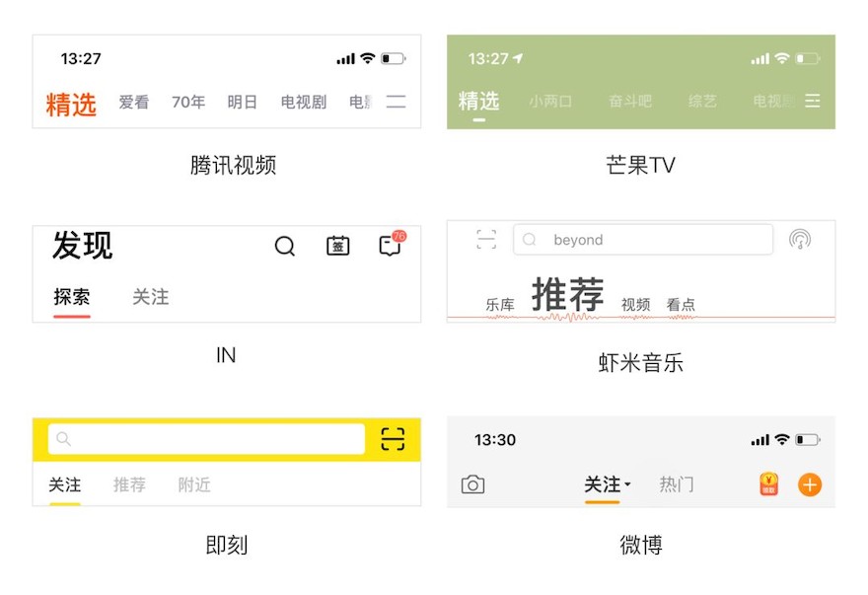The width and height of the screenshot is (868, 595).
Task: Click the 腾讯视频 caption
Action: (x=233, y=165)
